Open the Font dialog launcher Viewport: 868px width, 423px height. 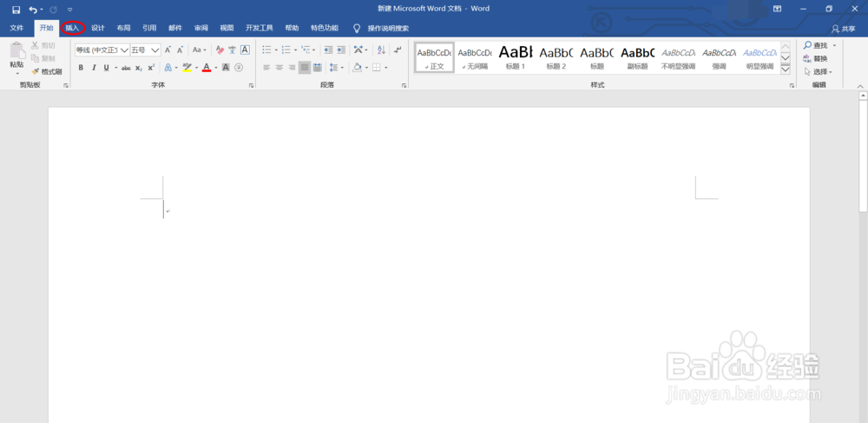click(251, 85)
